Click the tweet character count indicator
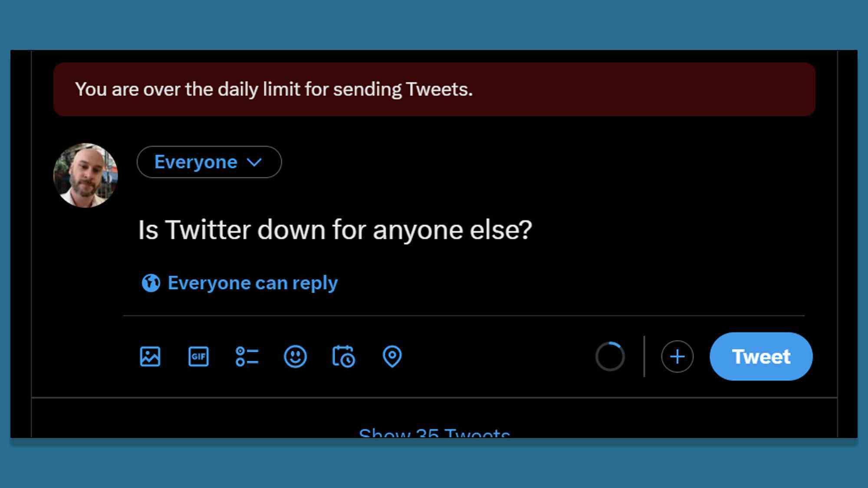Viewport: 868px width, 488px height. coord(609,356)
